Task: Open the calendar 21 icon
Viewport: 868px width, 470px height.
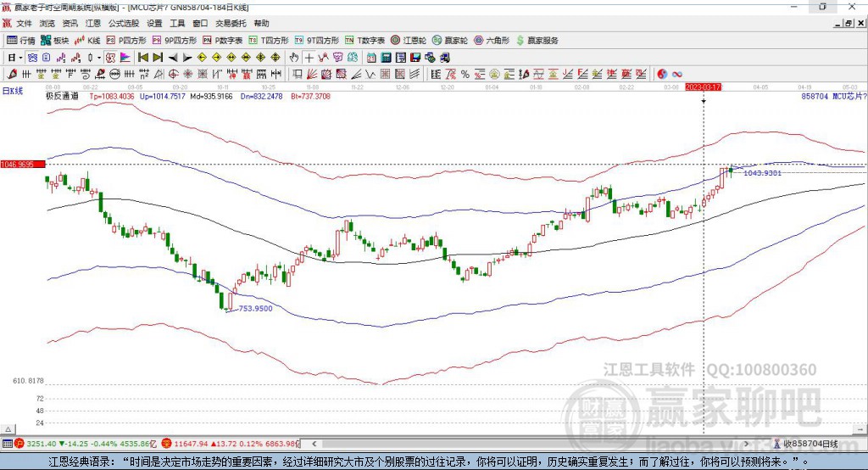Action: 371,58
